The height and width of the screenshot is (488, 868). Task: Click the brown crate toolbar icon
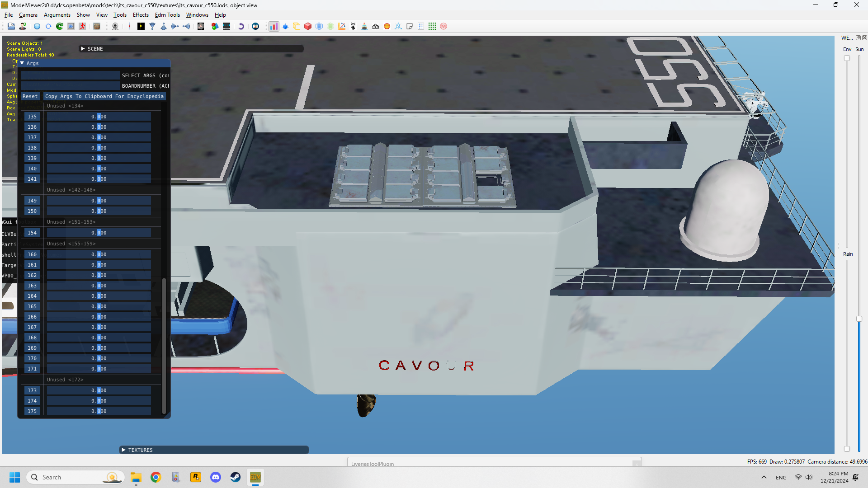97,26
